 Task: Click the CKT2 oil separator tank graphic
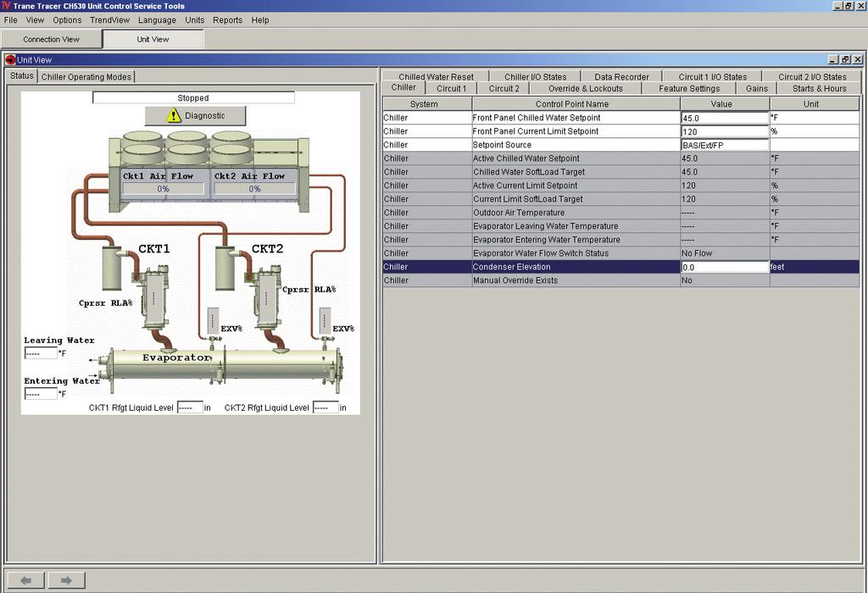pyautogui.click(x=225, y=267)
